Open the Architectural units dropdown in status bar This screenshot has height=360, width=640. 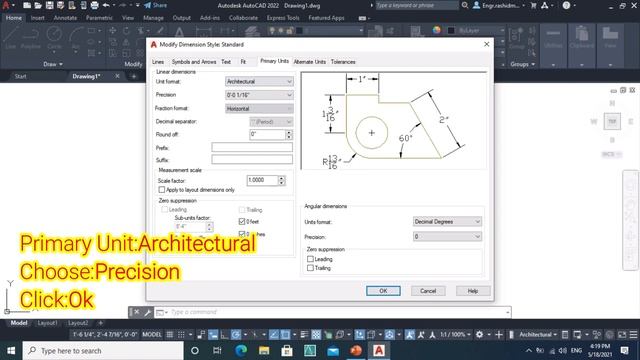pos(538,335)
